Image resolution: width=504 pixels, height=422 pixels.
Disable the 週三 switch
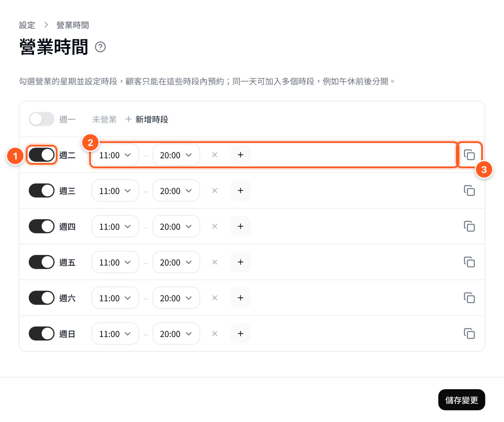pos(42,191)
